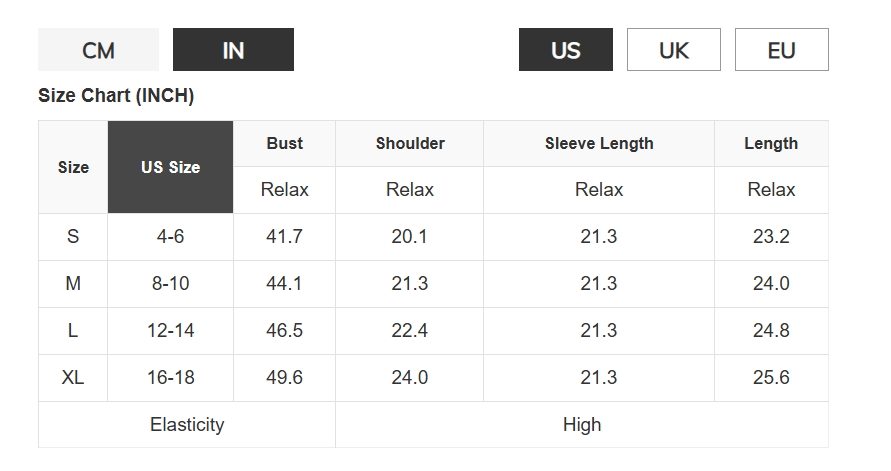
Task: Choose US sizing region
Action: pyautogui.click(x=565, y=50)
